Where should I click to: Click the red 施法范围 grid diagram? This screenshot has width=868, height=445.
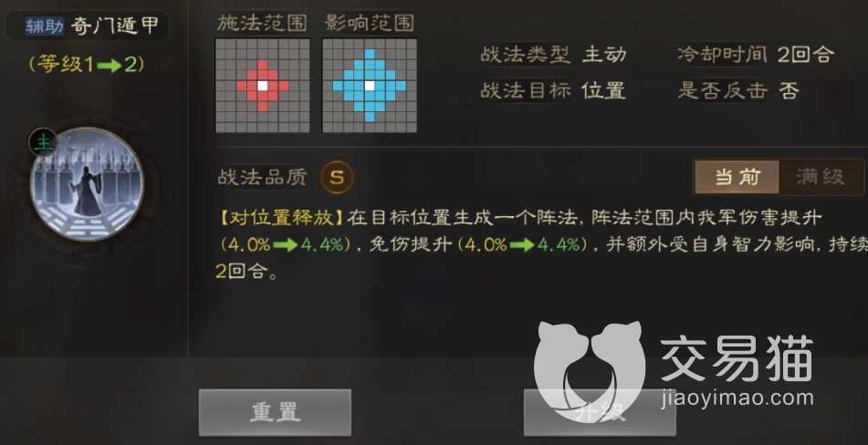pos(262,86)
